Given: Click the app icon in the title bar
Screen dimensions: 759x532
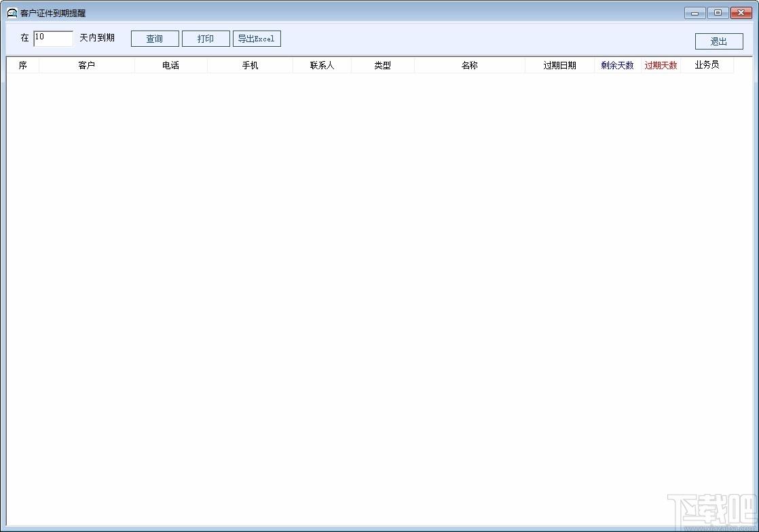Looking at the screenshot, I should coord(12,13).
